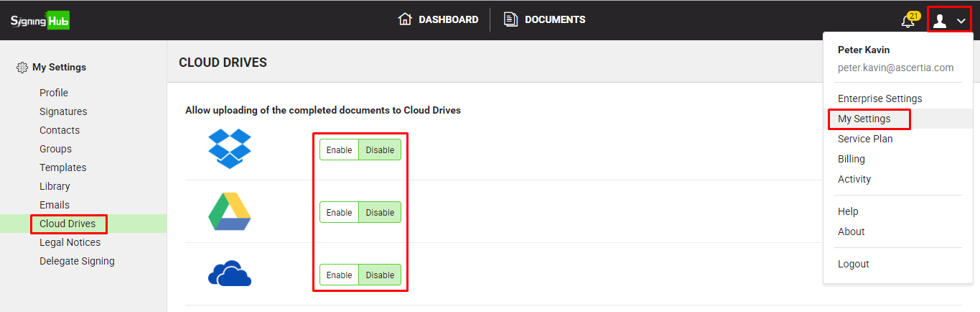Select My Settings in user menu
The width and height of the screenshot is (980, 312).
(x=864, y=119)
